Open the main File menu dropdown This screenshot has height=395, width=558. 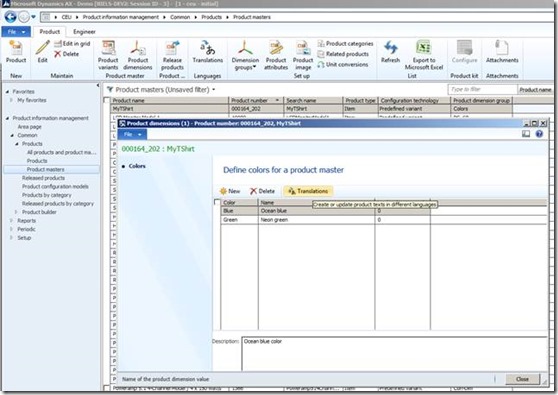[16, 32]
